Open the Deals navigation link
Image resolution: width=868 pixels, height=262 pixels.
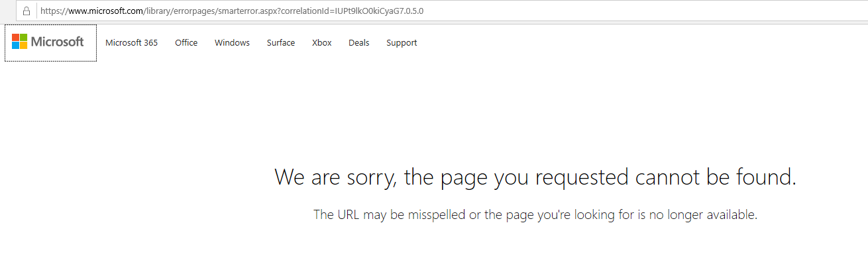[359, 42]
